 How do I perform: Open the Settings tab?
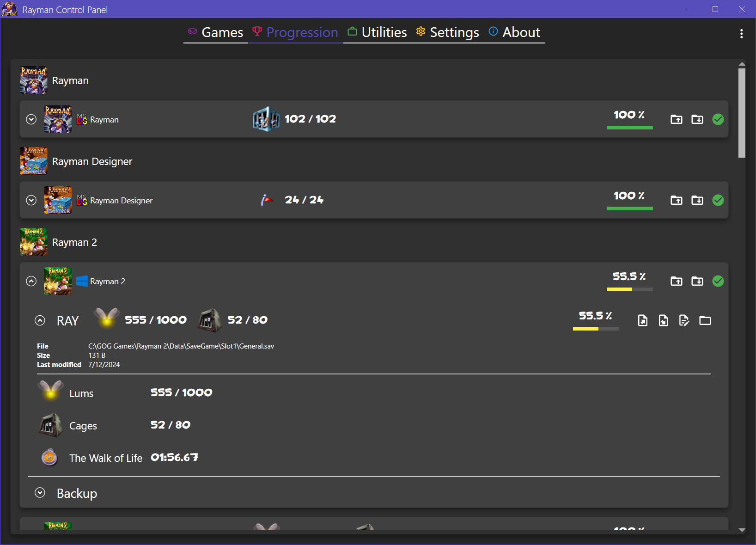pos(447,32)
